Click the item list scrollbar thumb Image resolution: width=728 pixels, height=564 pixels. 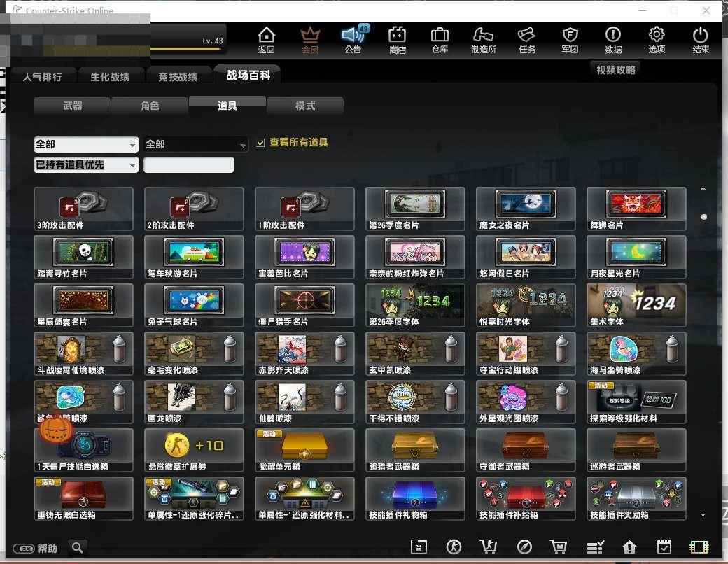point(704,217)
